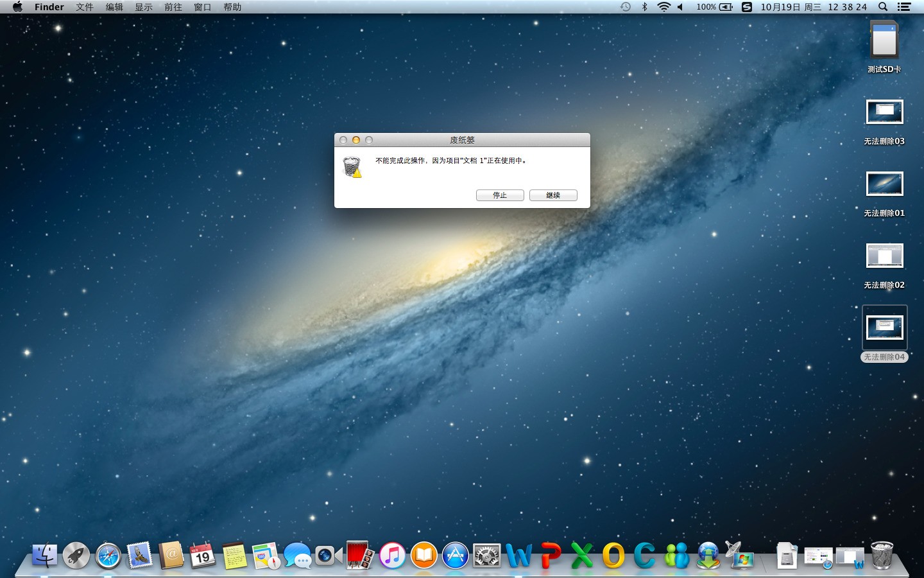Open the 帮助 menu
924x578 pixels.
(x=232, y=7)
